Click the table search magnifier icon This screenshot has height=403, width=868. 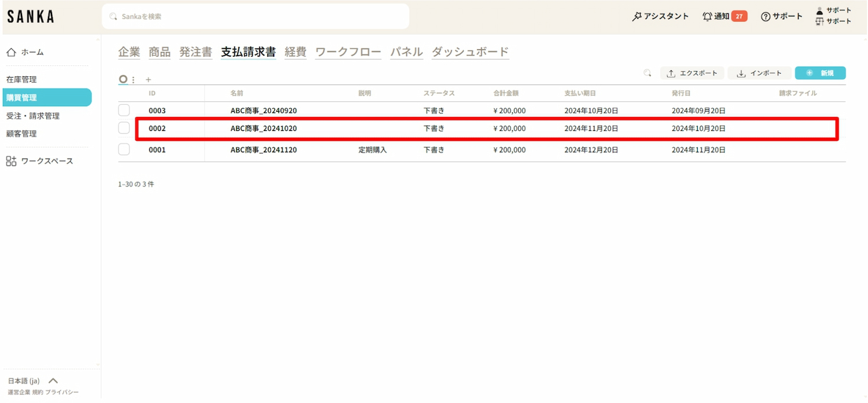pos(648,73)
